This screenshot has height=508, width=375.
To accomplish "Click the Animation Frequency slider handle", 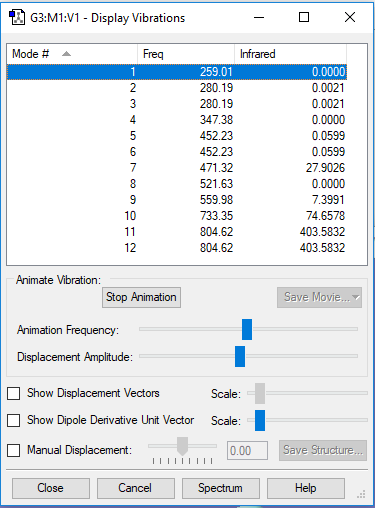I will (x=247, y=329).
